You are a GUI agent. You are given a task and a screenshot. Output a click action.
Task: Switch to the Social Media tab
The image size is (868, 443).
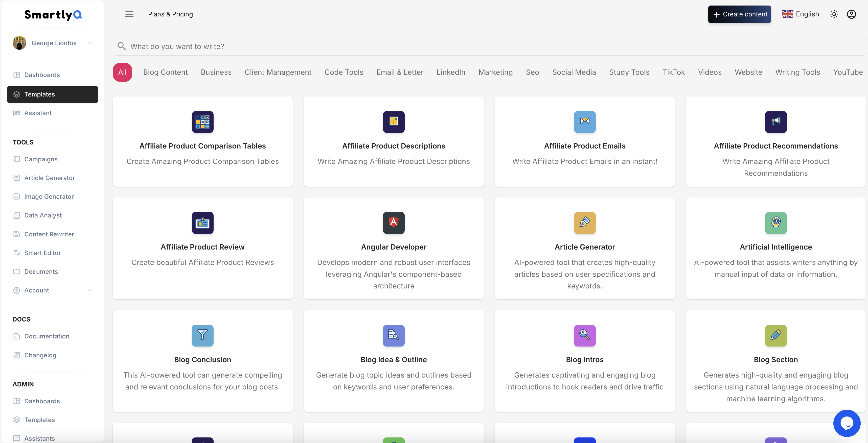coord(574,72)
